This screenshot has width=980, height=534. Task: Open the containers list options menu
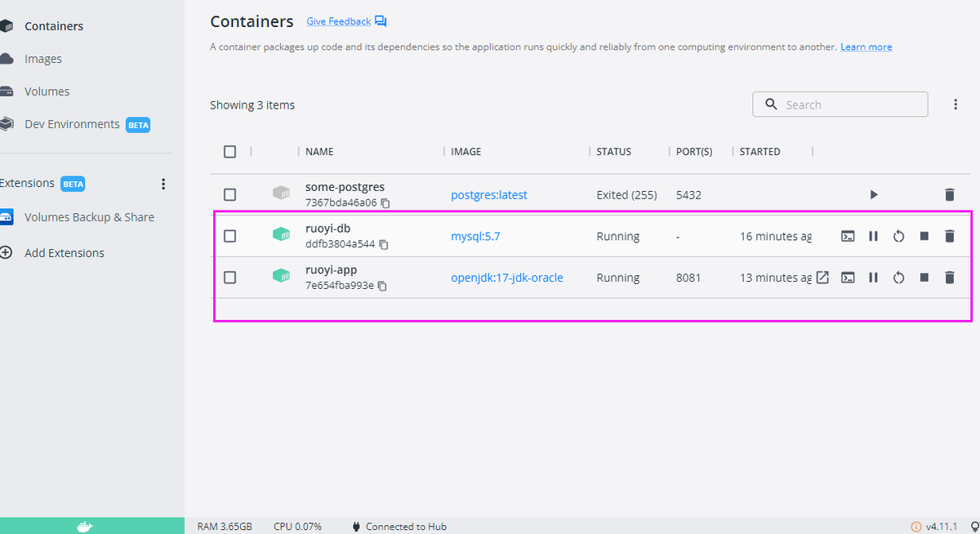point(955,105)
